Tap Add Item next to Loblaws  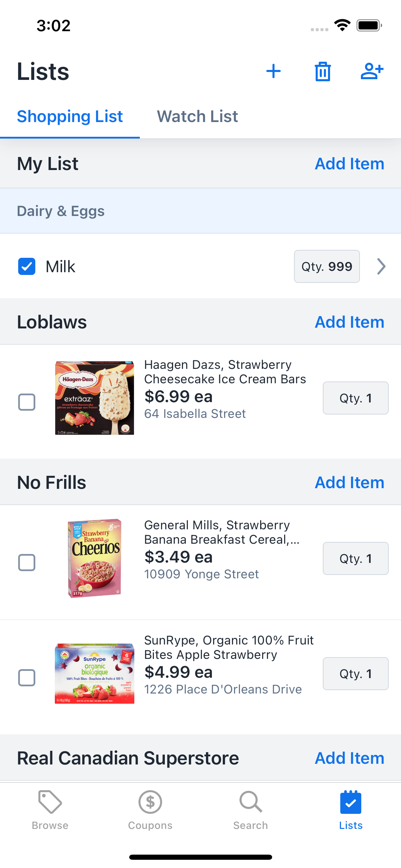pyautogui.click(x=350, y=322)
